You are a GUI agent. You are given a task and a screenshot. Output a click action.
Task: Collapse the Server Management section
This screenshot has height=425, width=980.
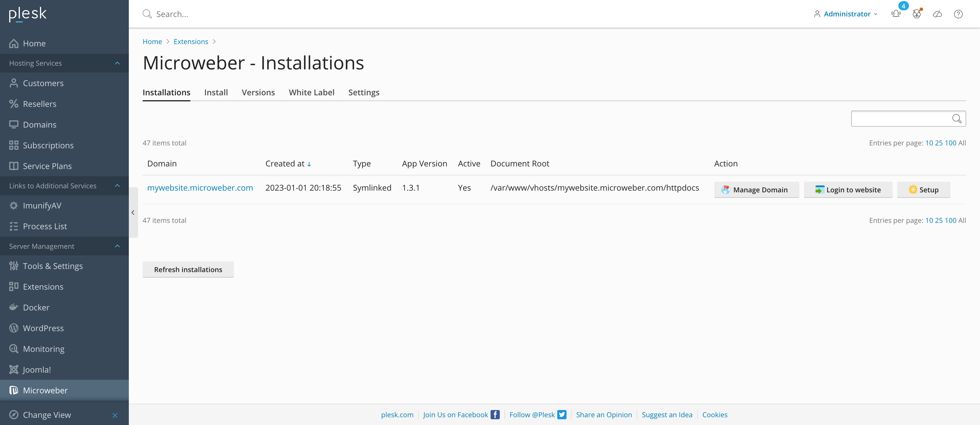[117, 246]
